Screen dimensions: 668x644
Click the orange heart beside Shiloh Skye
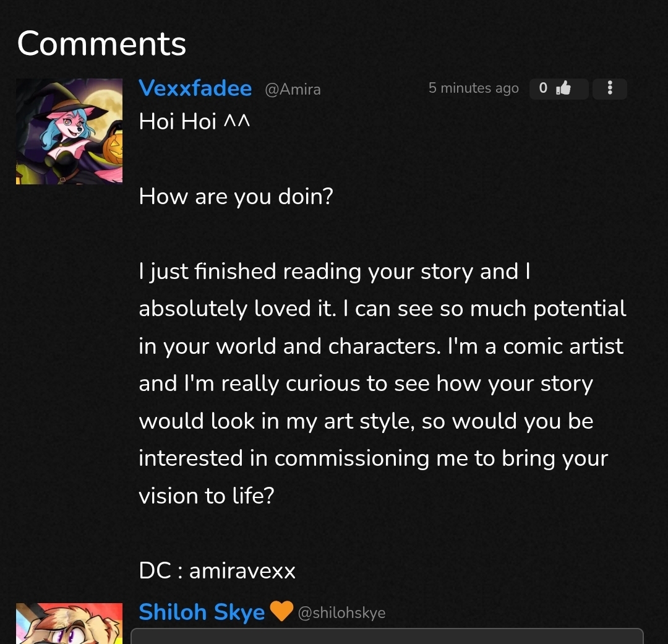(x=281, y=612)
